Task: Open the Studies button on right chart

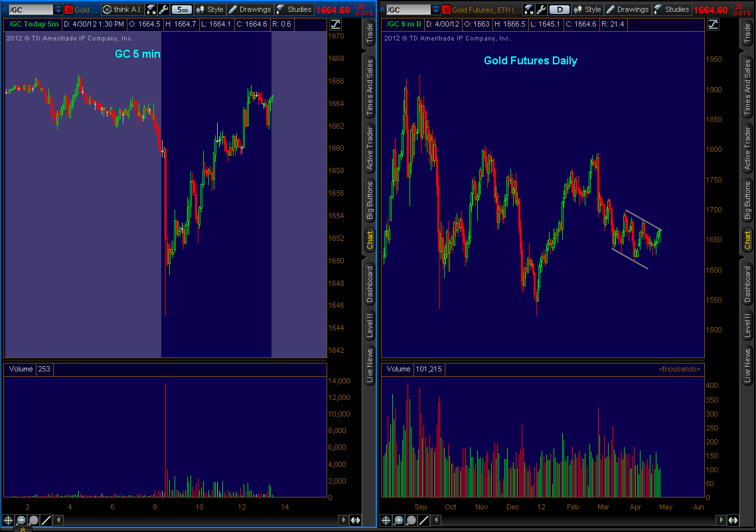Action: [x=671, y=9]
